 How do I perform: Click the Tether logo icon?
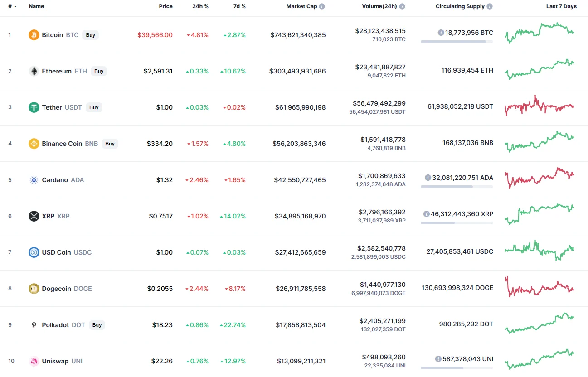pos(34,107)
